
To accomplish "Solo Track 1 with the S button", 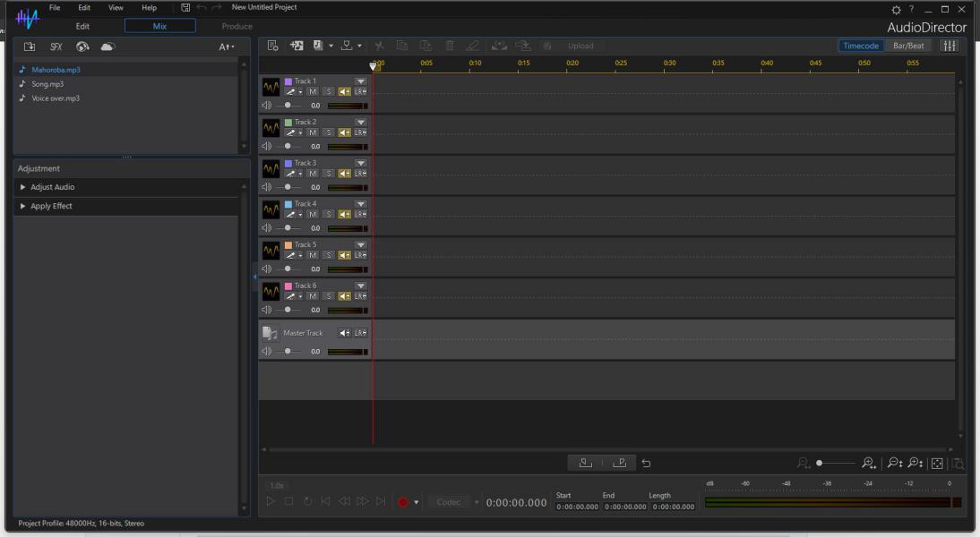I will coord(329,92).
